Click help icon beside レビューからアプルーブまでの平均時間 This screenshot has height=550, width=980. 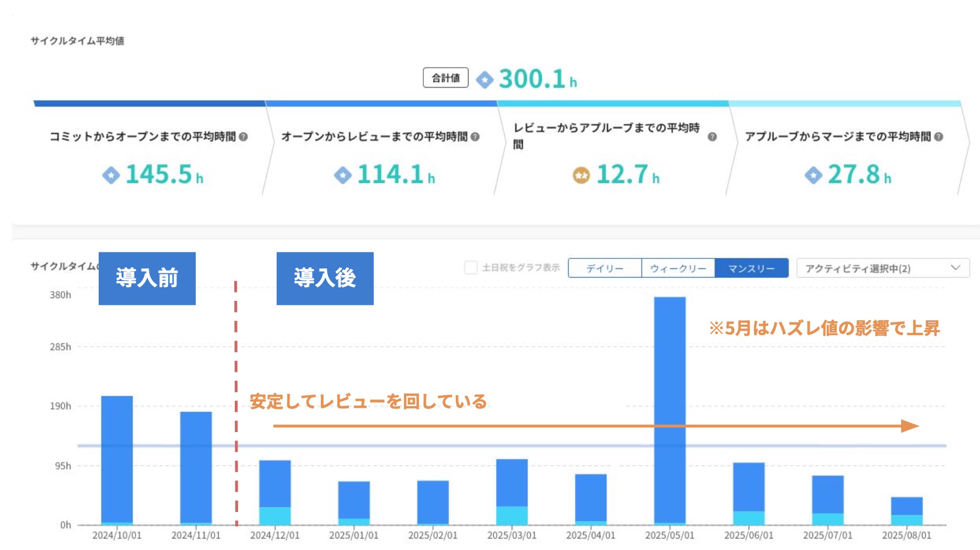[712, 137]
